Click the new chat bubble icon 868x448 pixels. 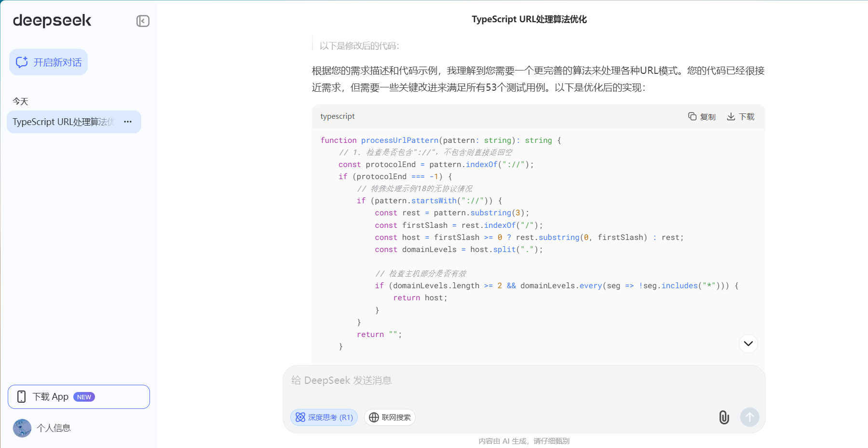(22, 62)
